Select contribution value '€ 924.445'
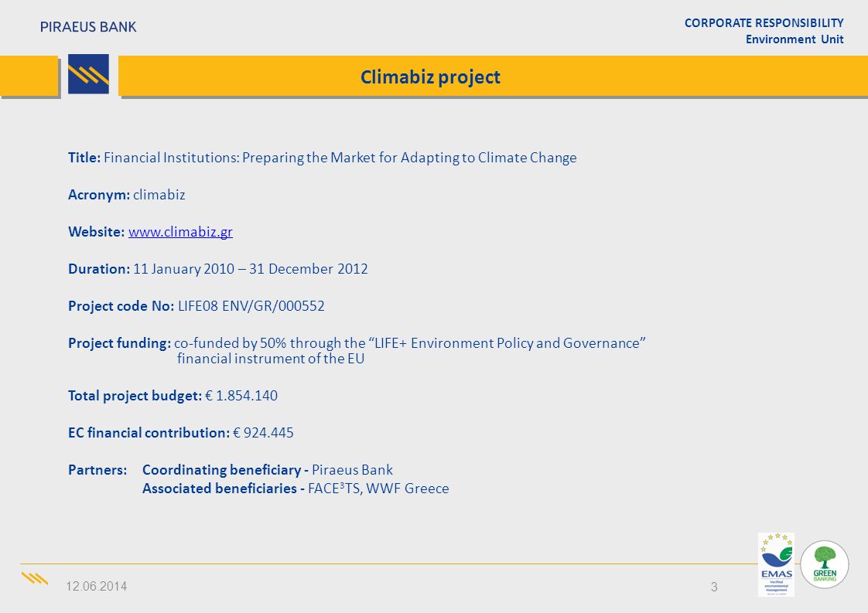The height and width of the screenshot is (613, 868). point(264,433)
